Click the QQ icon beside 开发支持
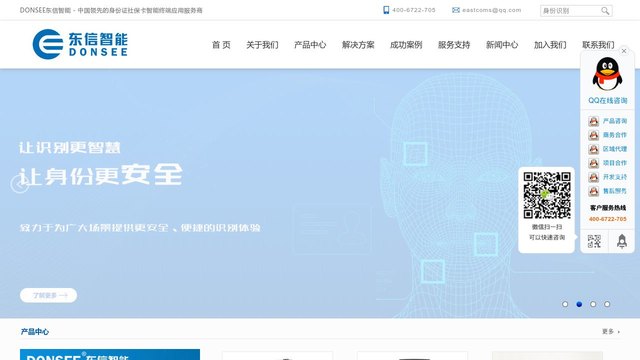Viewport: 640px width, 360px height. [x=593, y=177]
